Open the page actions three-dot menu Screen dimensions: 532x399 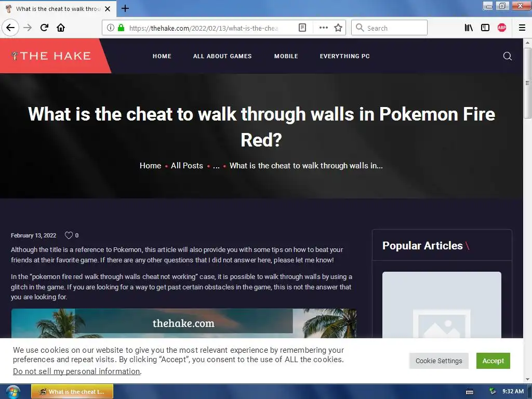323,28
